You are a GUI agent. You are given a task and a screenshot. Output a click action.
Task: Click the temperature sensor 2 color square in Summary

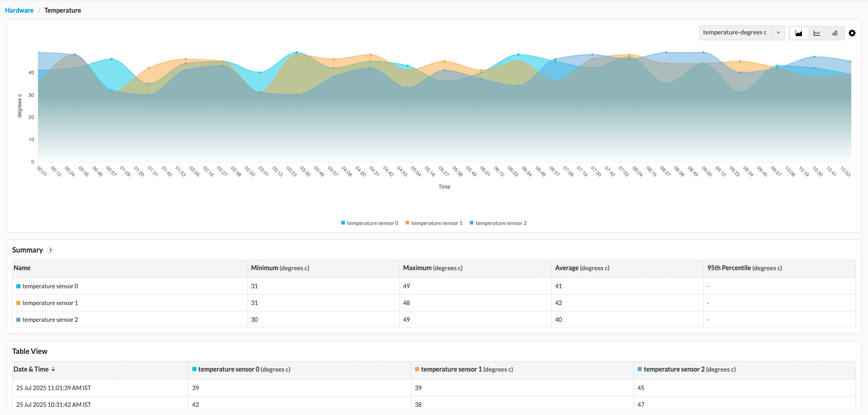click(18, 320)
